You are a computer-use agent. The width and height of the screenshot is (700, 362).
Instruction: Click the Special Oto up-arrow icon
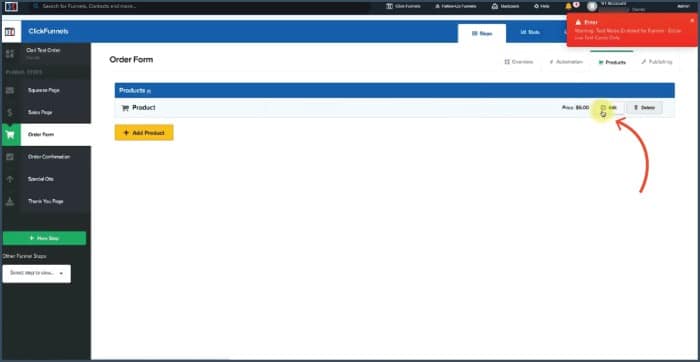[x=10, y=179]
